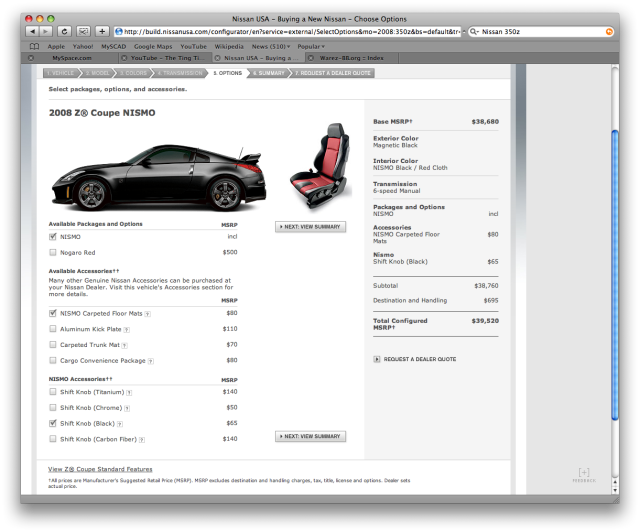Click the Safari back arrow button

[x=32, y=31]
